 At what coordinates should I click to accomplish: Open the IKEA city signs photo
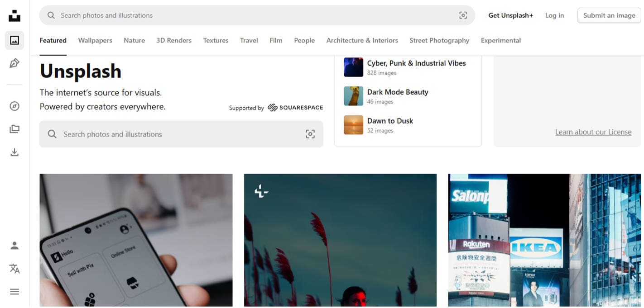click(545, 240)
